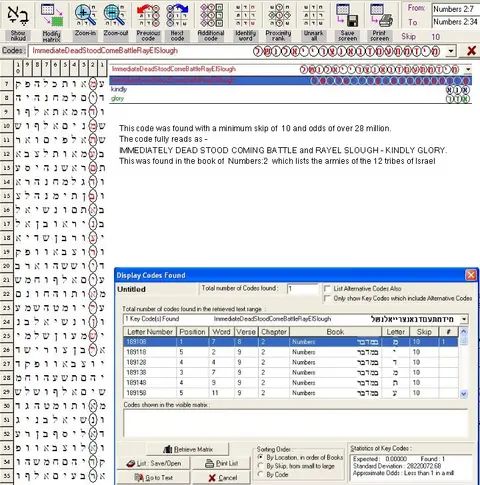Select table row with Letter Number 189108
This screenshot has height=485, width=480.
click(291, 342)
